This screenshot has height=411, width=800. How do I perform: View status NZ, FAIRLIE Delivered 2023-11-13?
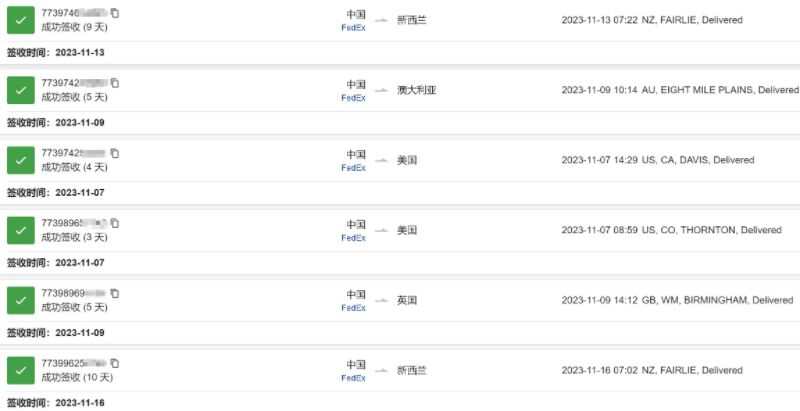[652, 20]
